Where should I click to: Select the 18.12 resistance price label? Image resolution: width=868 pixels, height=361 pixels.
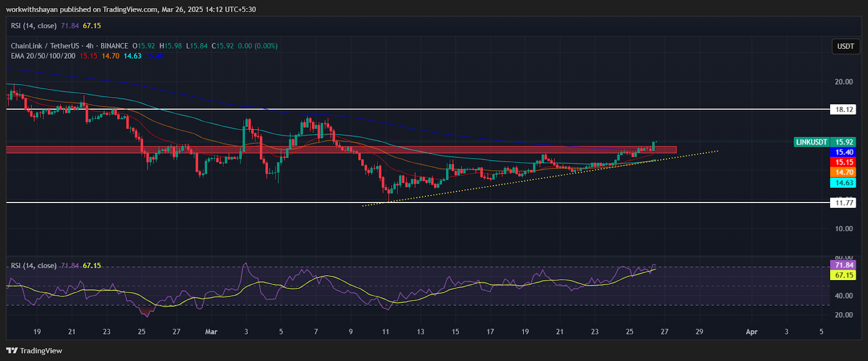pos(844,110)
